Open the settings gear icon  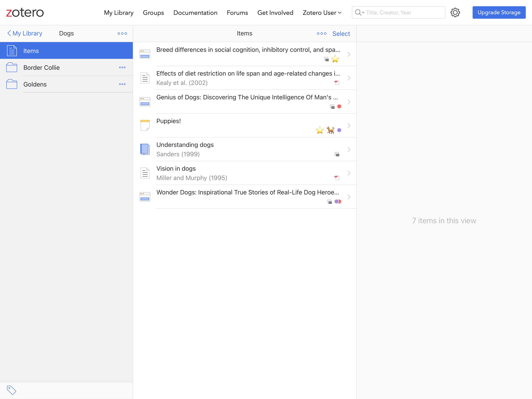[455, 12]
